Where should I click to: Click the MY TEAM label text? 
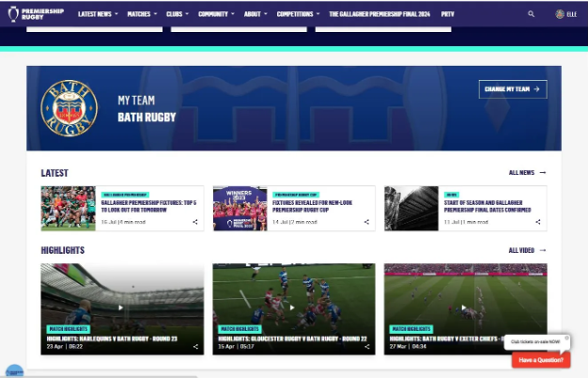coord(136,101)
